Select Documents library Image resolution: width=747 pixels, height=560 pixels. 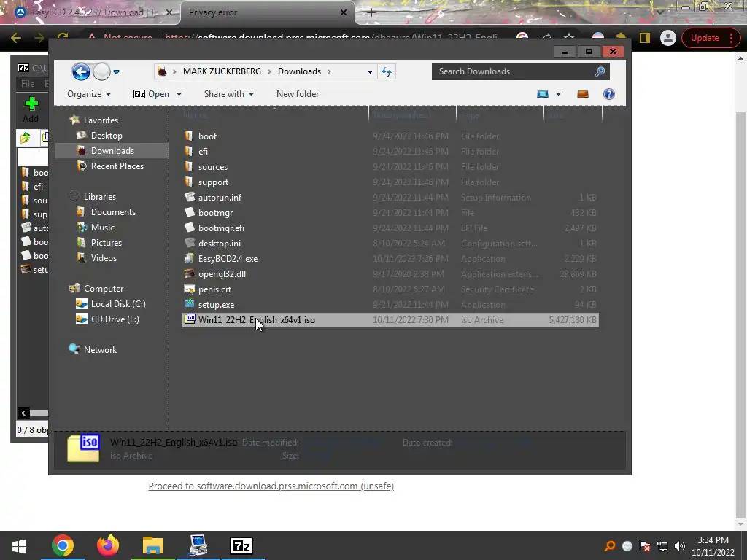point(113,212)
